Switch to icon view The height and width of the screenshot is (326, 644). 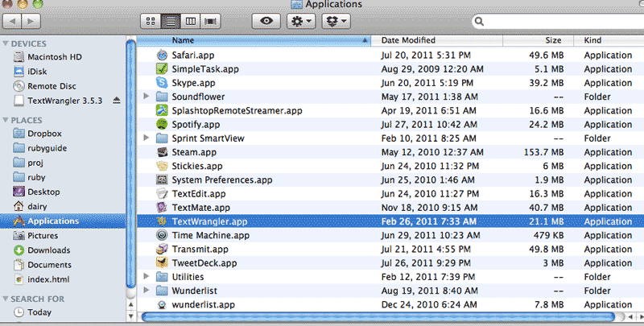tap(151, 21)
